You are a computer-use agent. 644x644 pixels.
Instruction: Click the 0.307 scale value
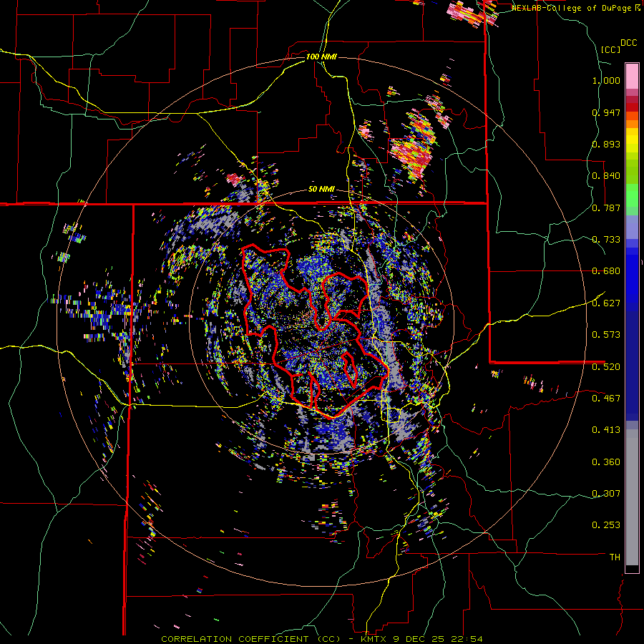(x=606, y=493)
